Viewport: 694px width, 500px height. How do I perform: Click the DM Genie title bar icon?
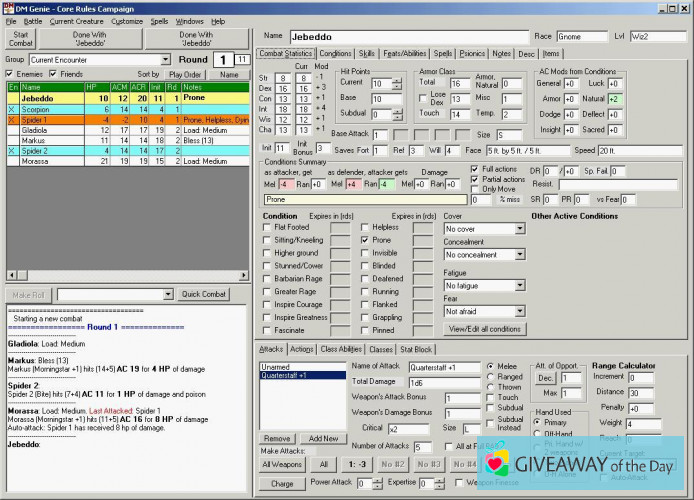pos(9,7)
